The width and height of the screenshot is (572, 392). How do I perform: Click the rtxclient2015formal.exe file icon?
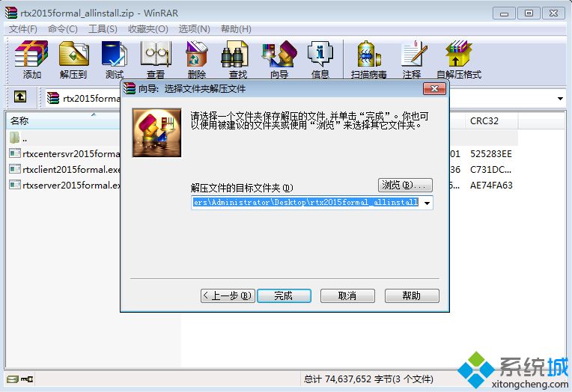15,169
